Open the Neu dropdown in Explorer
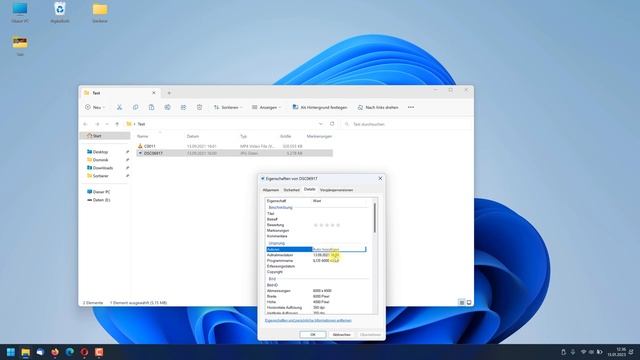 click(95, 107)
